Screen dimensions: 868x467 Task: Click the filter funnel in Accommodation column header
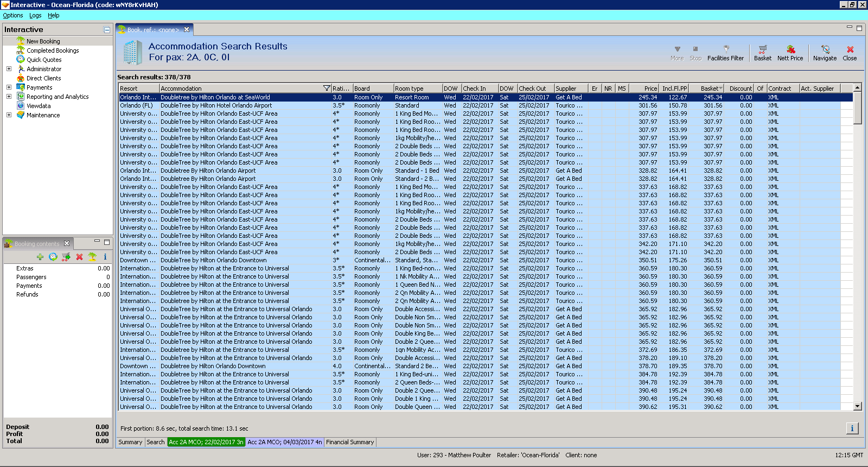click(x=327, y=89)
